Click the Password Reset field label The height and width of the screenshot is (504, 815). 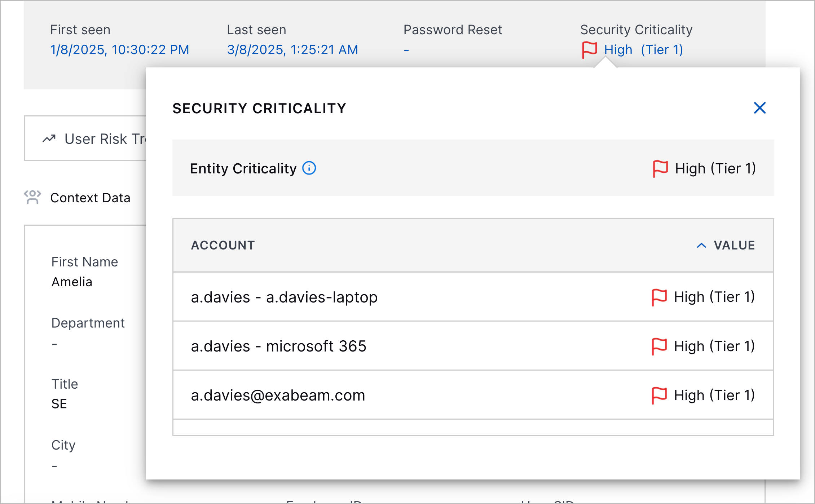(453, 30)
